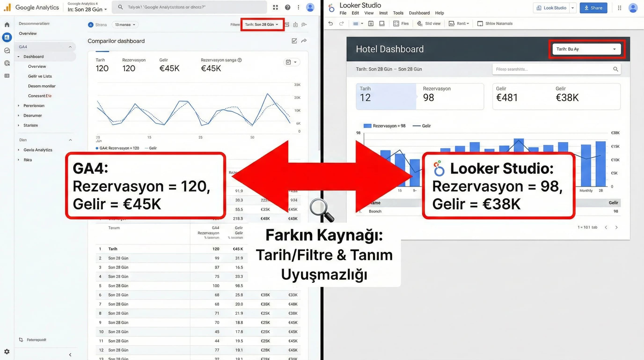Click the blue Share button
Image resolution: width=644 pixels, height=360 pixels.
coord(593,8)
